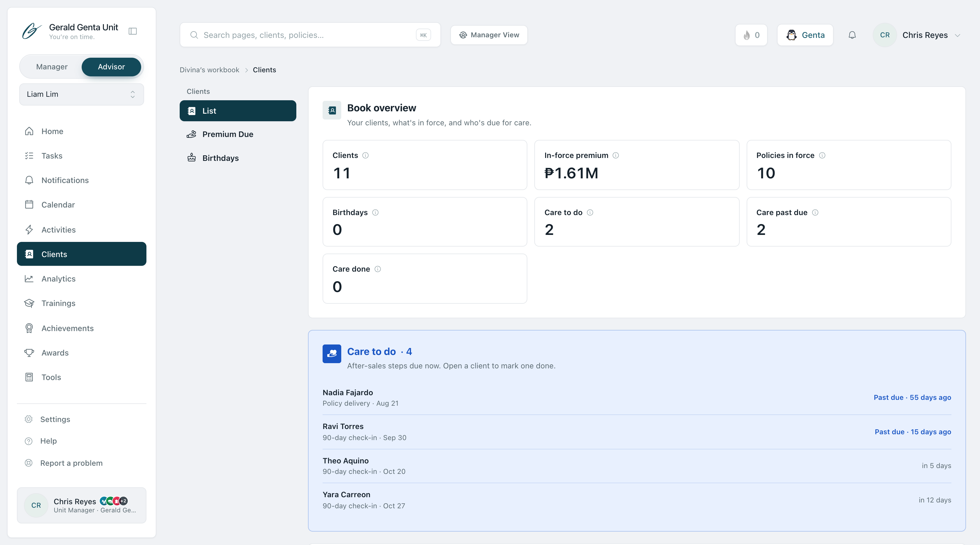Expand Chris Reyes account menu
Image resolution: width=980 pixels, height=545 pixels.
[x=918, y=35]
